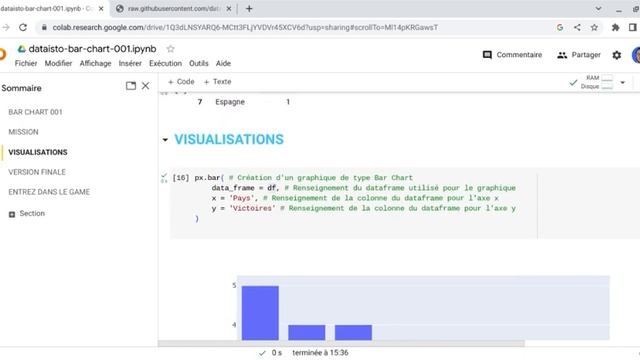Close the dataisto-bar-chart-001.ipynb browser tab
Viewport: 640px width, 360px height.
click(101, 9)
